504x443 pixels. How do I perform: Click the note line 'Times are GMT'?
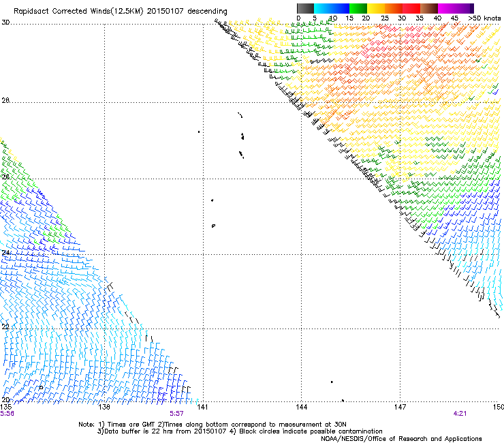coord(131,425)
